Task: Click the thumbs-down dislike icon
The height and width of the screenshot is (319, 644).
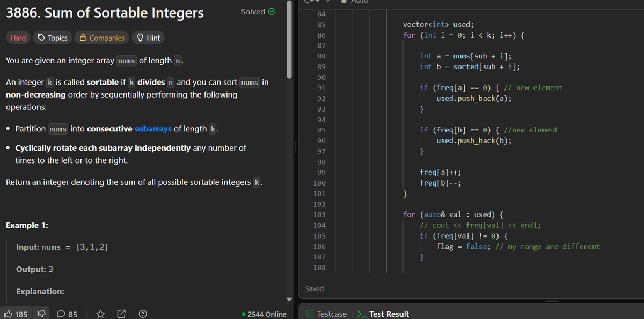Action: tap(41, 314)
